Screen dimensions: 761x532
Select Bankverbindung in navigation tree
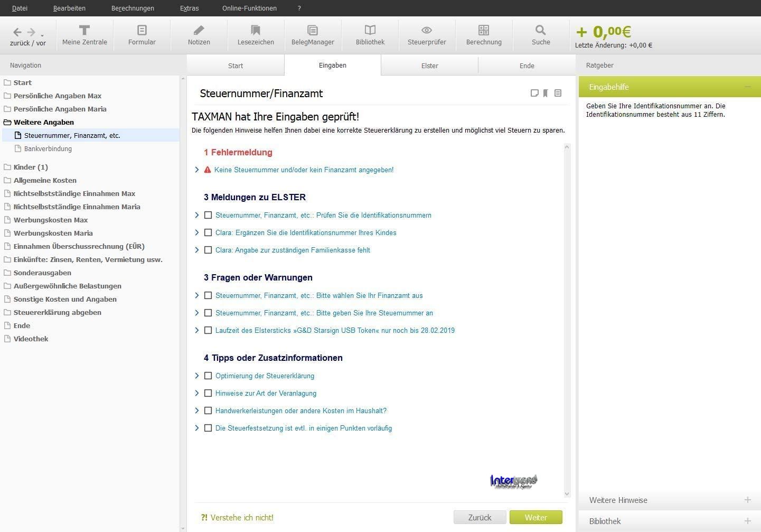48,149
